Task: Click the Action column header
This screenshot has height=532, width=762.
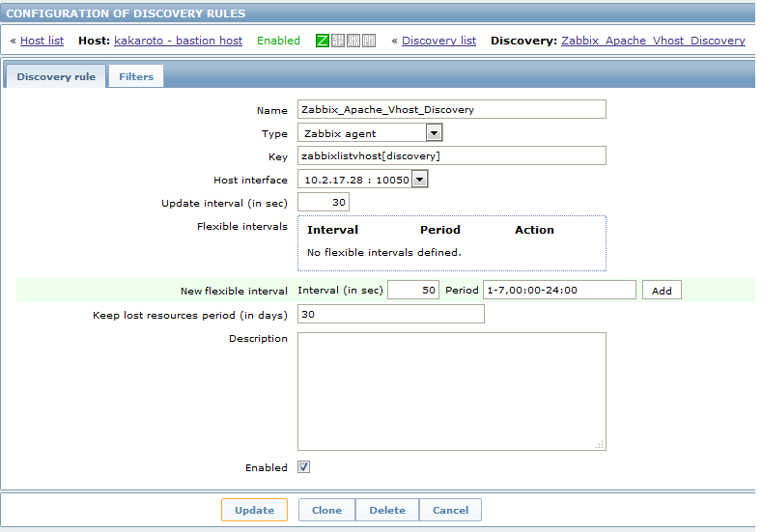Action: click(535, 230)
